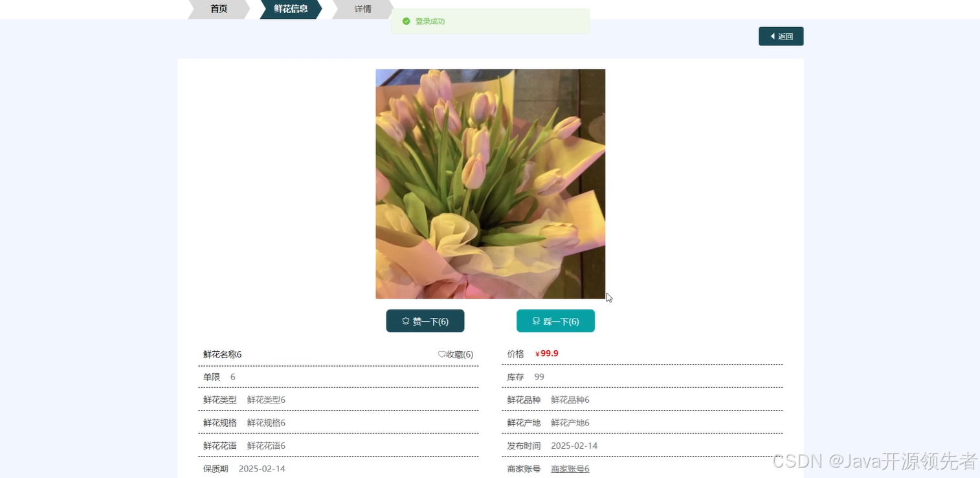Click the 鲜花品种6 variety text
The width and height of the screenshot is (980, 478).
(570, 400)
